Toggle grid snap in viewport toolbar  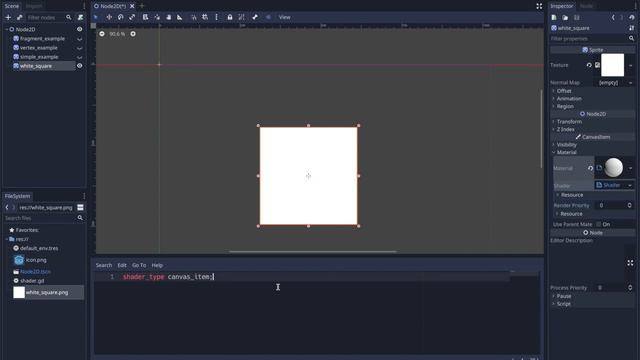coord(205,17)
